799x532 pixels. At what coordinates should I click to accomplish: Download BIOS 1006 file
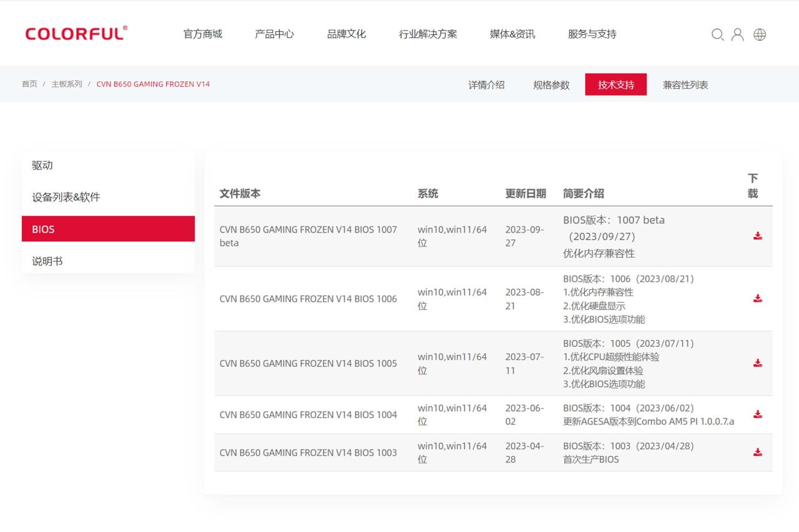click(x=758, y=299)
